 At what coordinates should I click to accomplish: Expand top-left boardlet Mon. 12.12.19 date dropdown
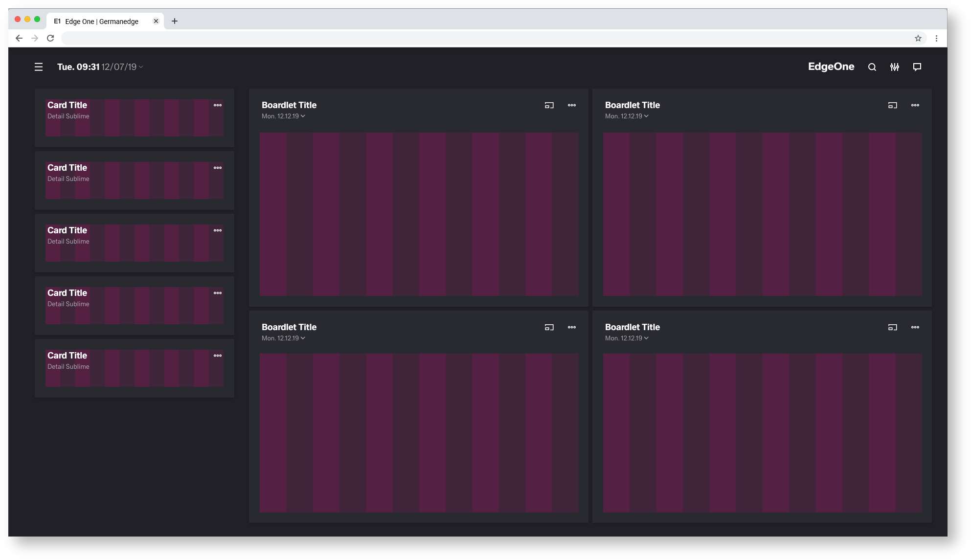303,116
